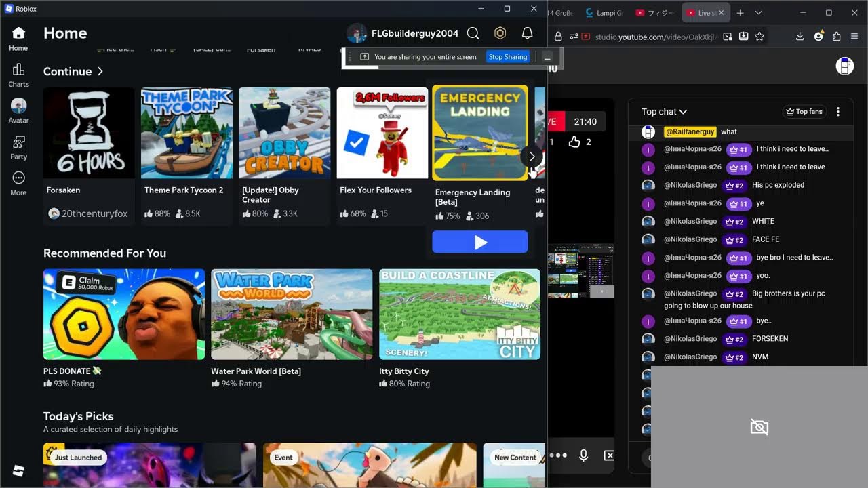Open the Forsaken game thumbnail
Viewport: 868px width, 488px height.
coord(89,133)
